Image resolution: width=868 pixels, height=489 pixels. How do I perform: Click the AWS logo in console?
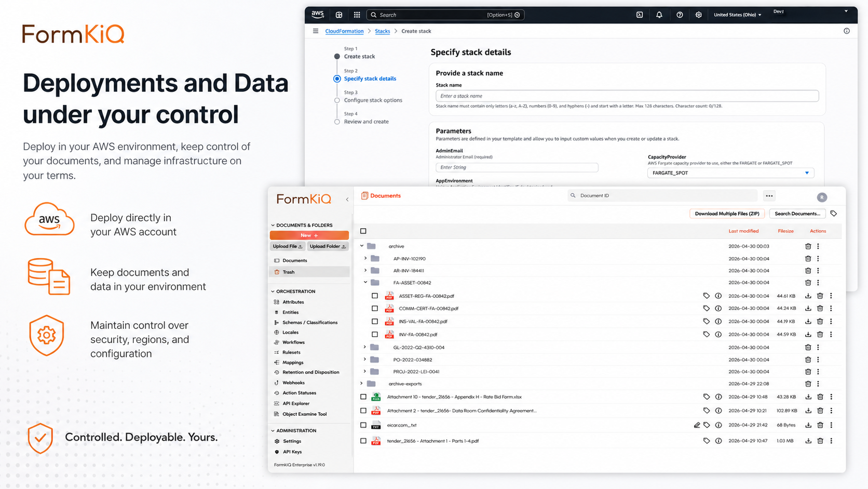point(318,15)
